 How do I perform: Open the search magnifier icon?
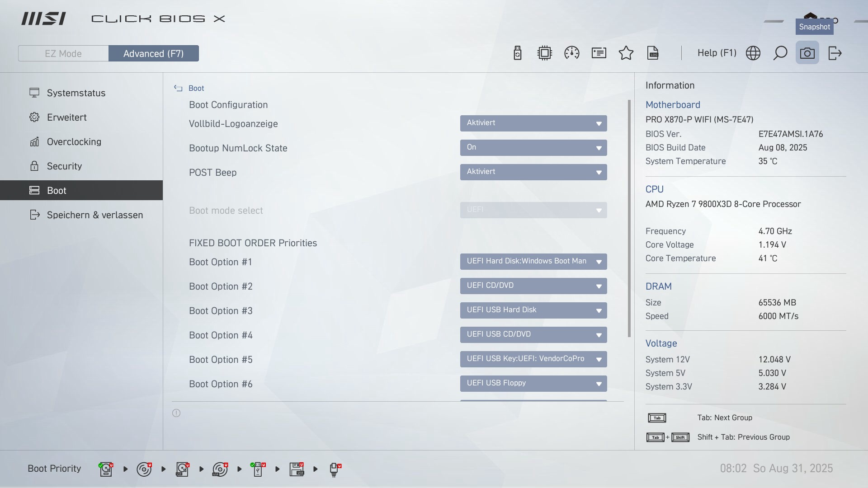pyautogui.click(x=780, y=53)
